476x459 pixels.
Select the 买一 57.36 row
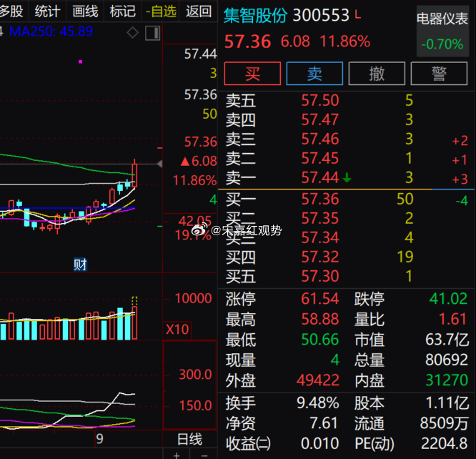(x=347, y=199)
